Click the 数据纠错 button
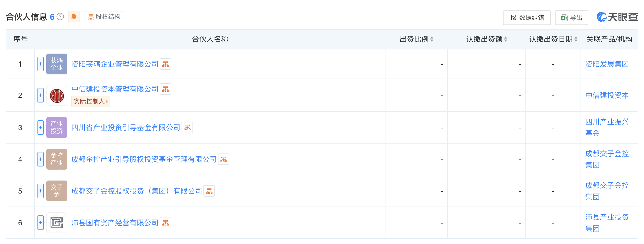644x244 pixels. click(x=527, y=18)
